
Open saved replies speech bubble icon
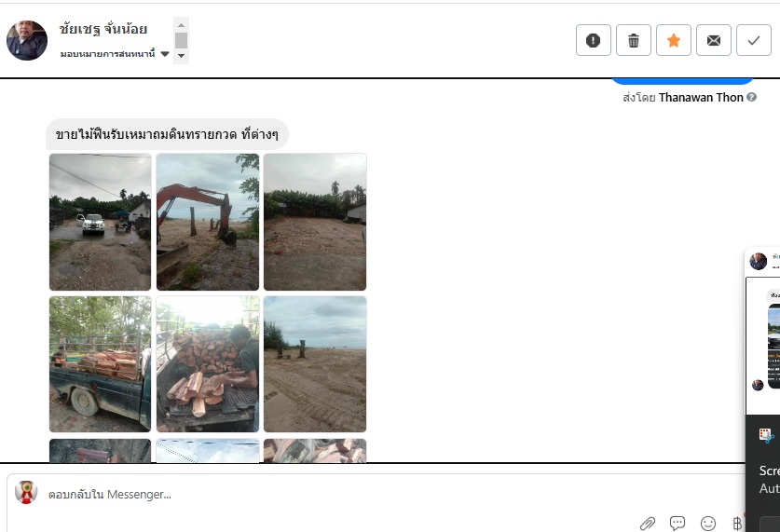point(677,523)
